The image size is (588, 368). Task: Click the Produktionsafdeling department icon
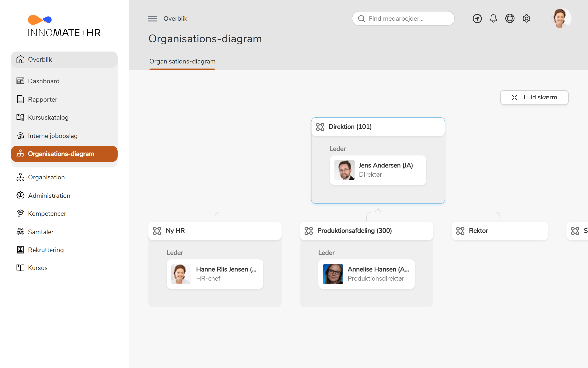[308, 231]
